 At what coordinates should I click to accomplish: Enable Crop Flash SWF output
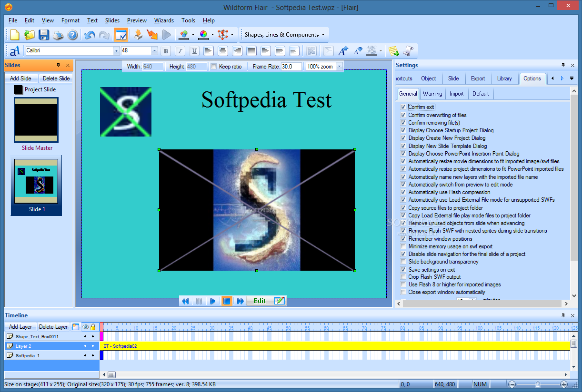click(x=403, y=277)
